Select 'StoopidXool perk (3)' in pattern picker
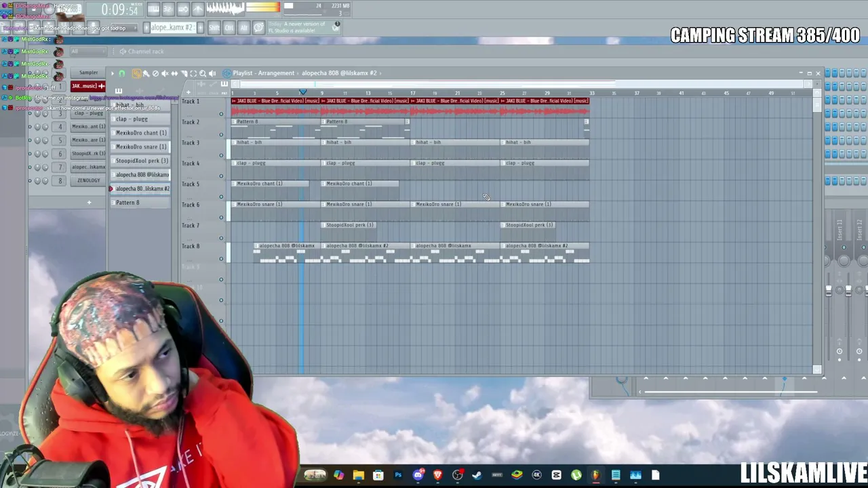The image size is (868, 488). tap(140, 161)
